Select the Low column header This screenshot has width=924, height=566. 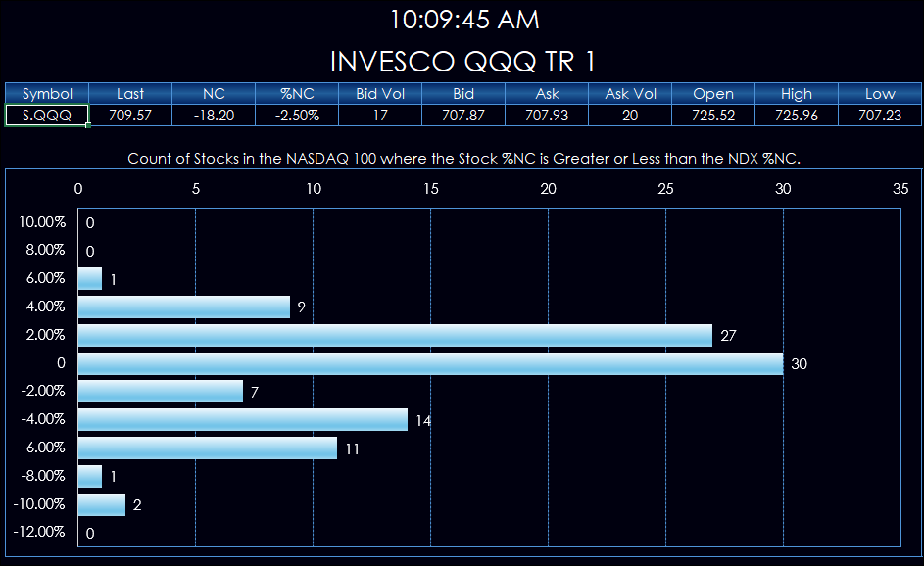(880, 94)
